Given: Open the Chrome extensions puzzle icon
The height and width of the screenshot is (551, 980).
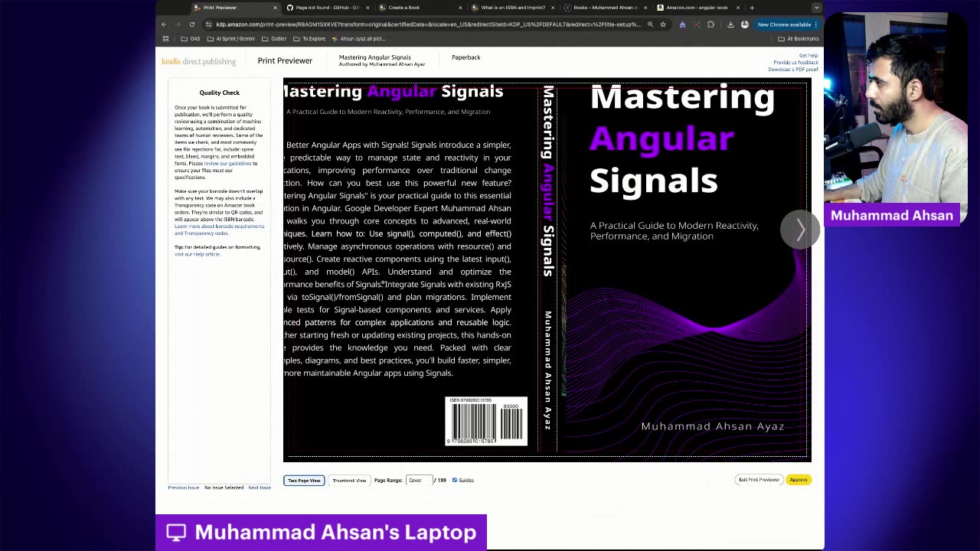Looking at the screenshot, I should [x=710, y=24].
